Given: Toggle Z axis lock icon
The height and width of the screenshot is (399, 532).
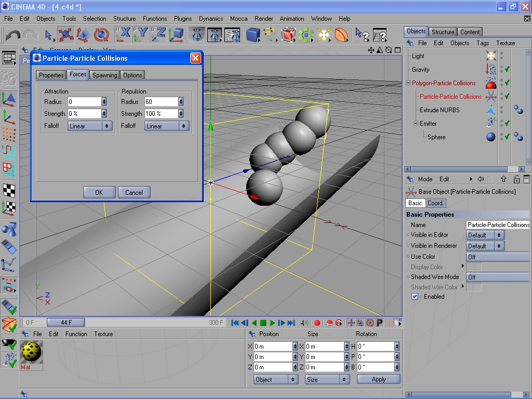Looking at the screenshot, I should pyautogui.click(x=158, y=35).
